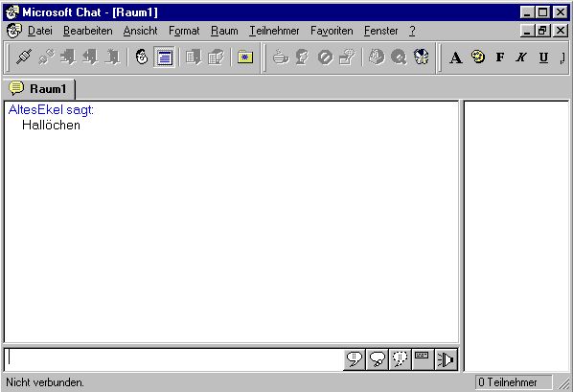The image size is (573, 392).
Task: Minimize the inner Raum1 document window
Action: [x=527, y=31]
